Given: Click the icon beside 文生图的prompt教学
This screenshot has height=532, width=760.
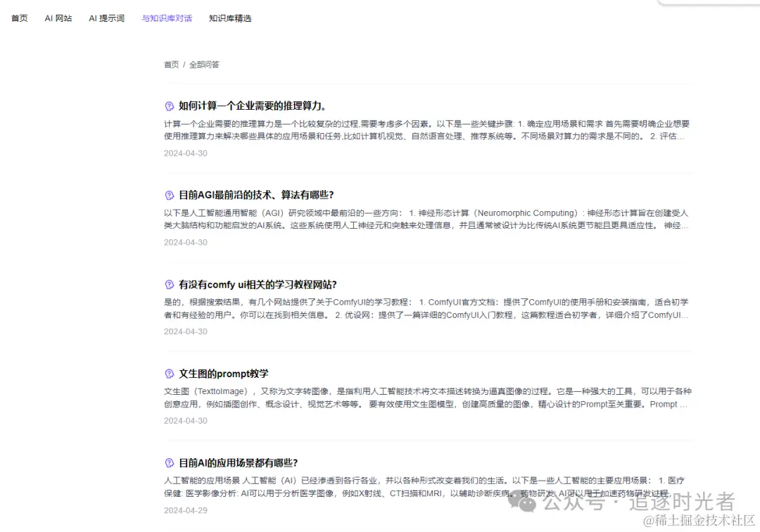Looking at the screenshot, I should point(168,374).
